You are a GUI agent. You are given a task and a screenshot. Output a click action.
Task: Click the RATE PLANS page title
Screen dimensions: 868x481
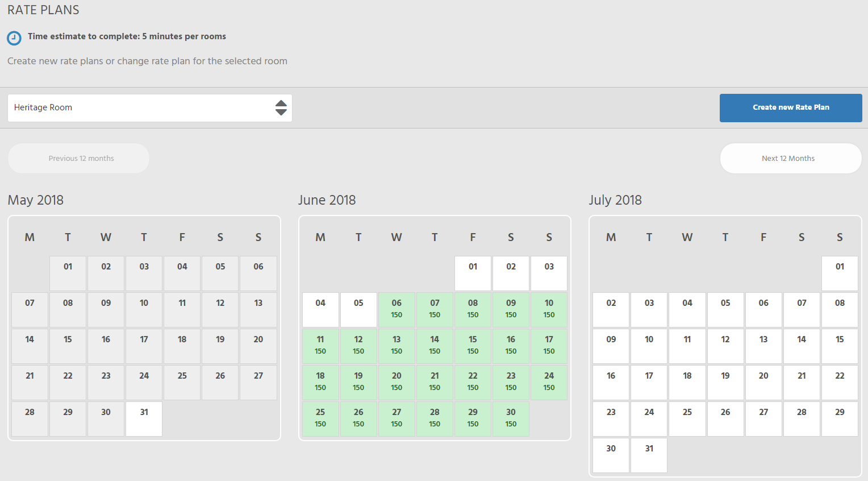coord(43,10)
